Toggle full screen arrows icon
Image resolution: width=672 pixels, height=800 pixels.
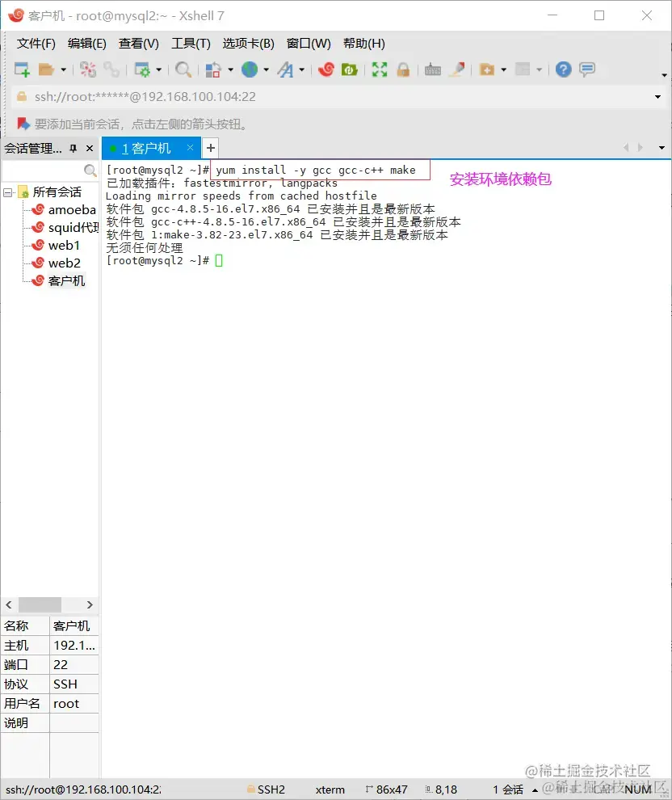click(380, 69)
